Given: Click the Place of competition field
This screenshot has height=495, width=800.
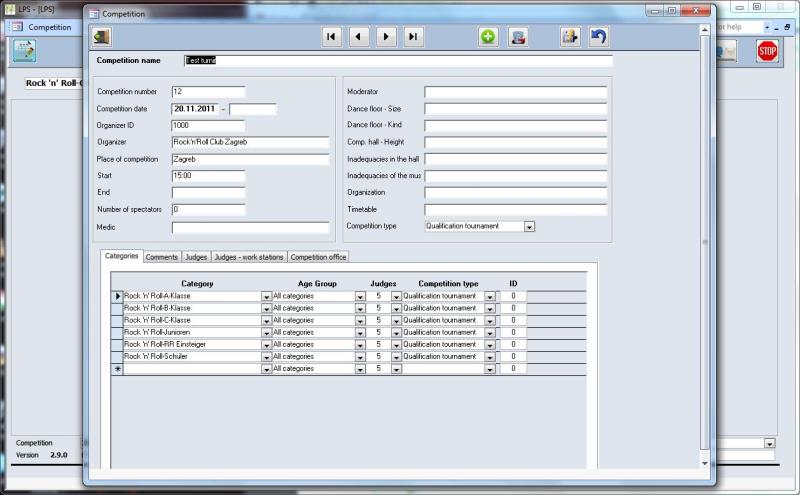Looking at the screenshot, I should pos(250,159).
